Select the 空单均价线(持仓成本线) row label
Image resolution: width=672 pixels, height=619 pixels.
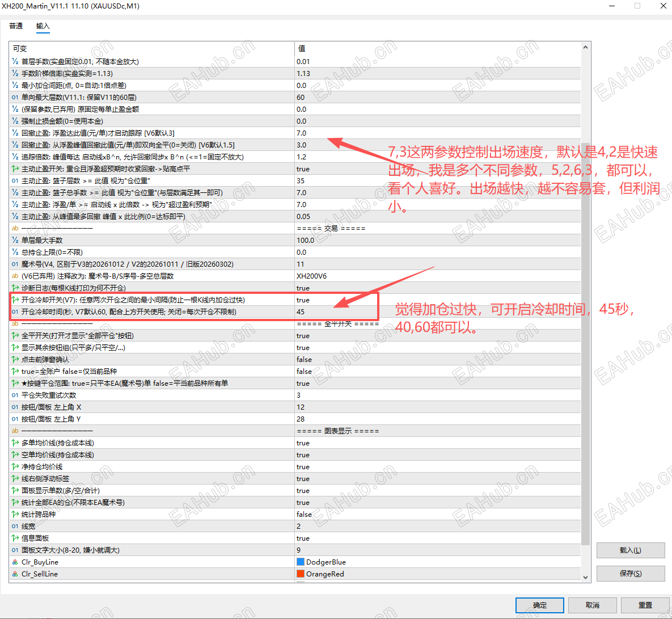pyautogui.click(x=58, y=455)
